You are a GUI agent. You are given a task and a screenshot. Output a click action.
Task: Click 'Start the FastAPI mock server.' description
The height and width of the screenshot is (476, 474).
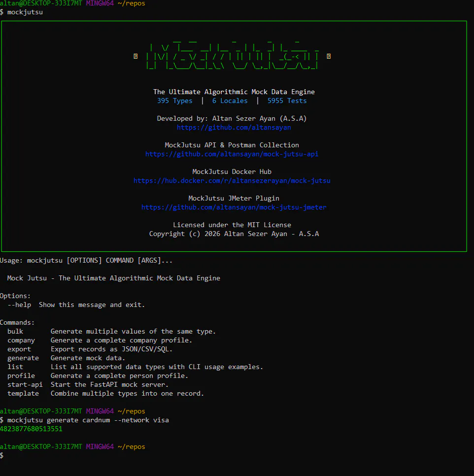109,385
